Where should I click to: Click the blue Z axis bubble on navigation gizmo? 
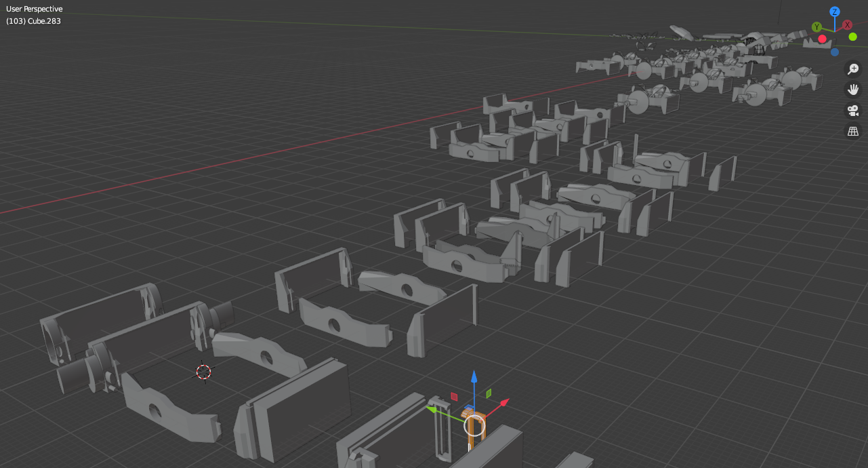[835, 12]
